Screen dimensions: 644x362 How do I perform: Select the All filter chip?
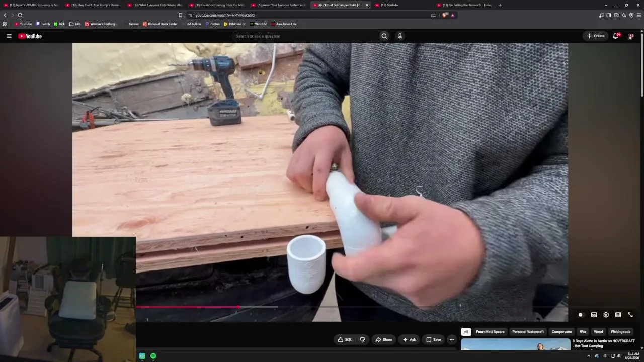pyautogui.click(x=466, y=332)
